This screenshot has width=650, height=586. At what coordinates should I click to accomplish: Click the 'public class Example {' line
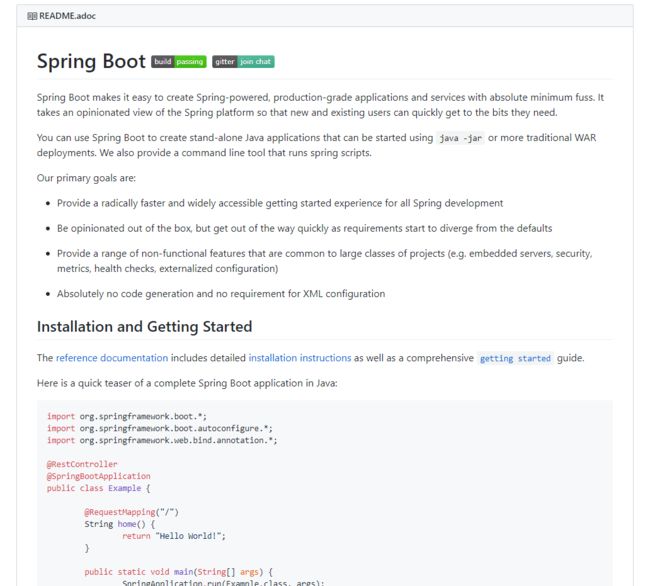coord(99,489)
